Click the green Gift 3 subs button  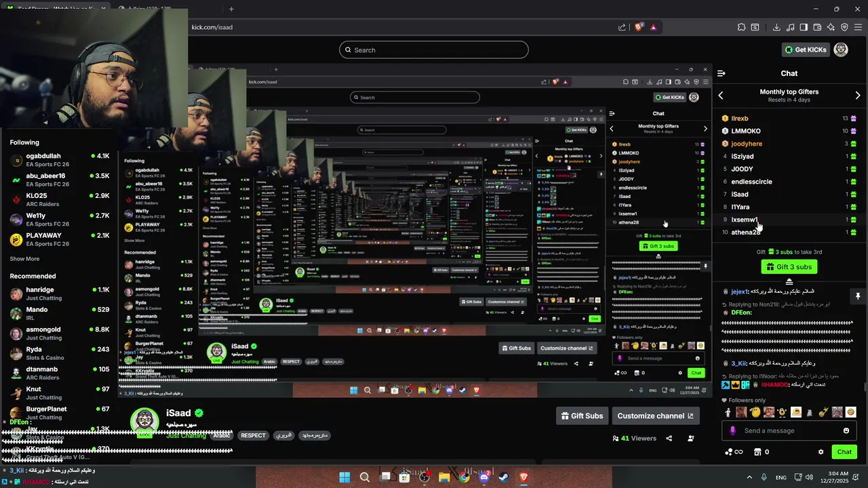pyautogui.click(x=789, y=267)
